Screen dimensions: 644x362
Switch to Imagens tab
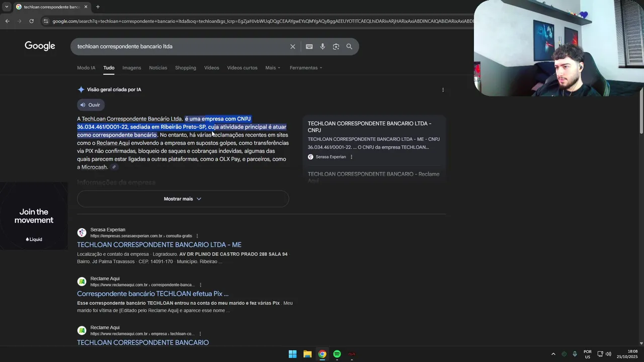[x=132, y=68]
